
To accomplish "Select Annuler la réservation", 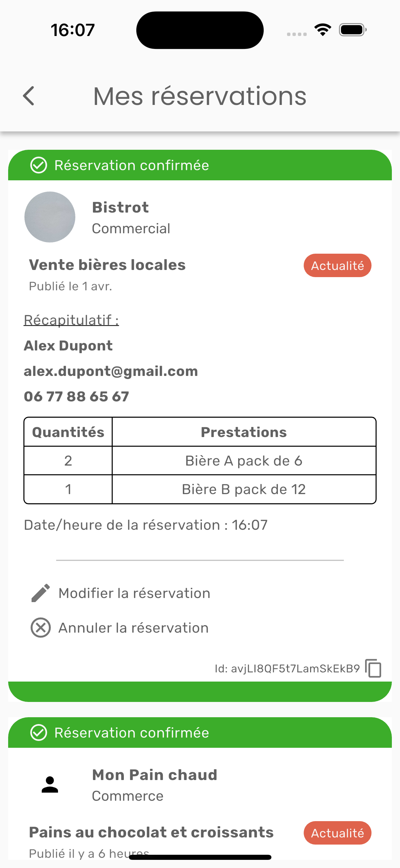I will (x=133, y=628).
